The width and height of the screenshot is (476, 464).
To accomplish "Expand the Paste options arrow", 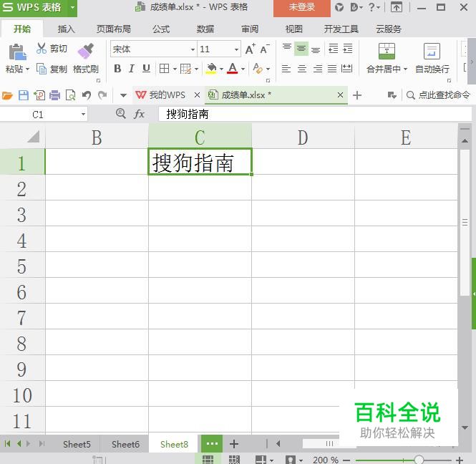I will (27, 69).
